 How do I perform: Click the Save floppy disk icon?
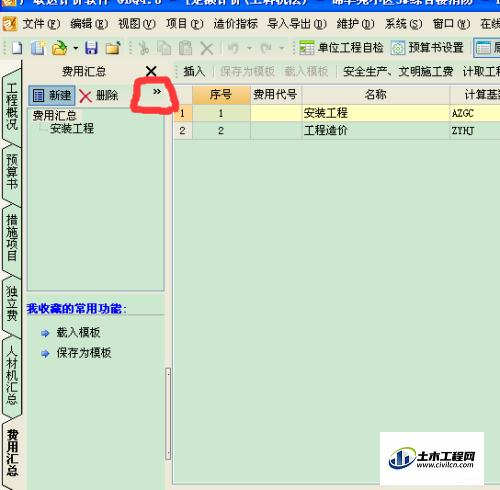[91, 48]
